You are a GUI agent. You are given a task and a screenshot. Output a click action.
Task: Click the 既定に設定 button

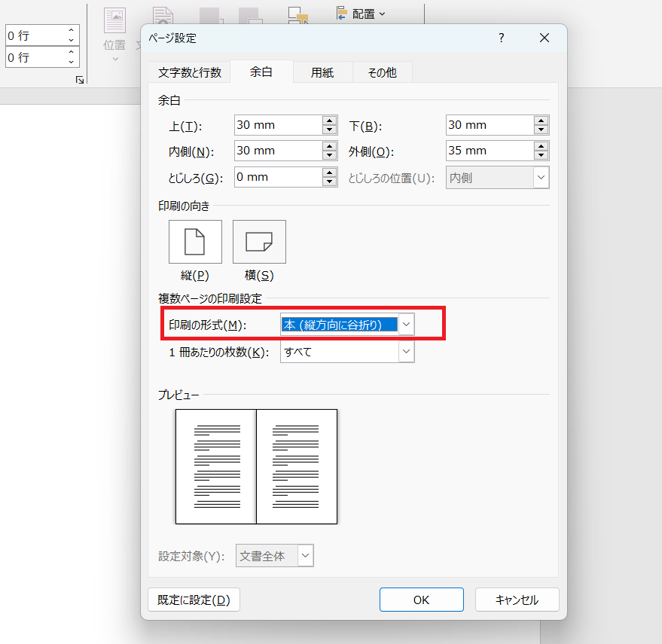coord(194,600)
